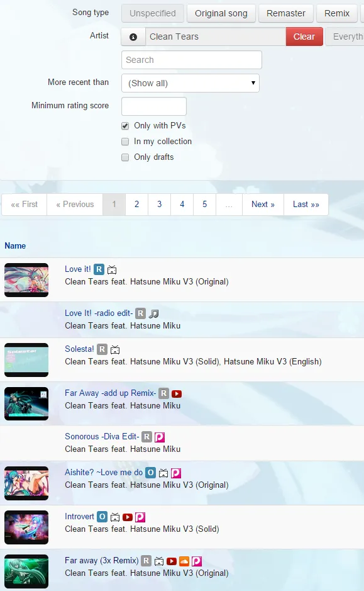Open the Aishite? ~Love me do link
This screenshot has width=364, height=591.
(104, 473)
